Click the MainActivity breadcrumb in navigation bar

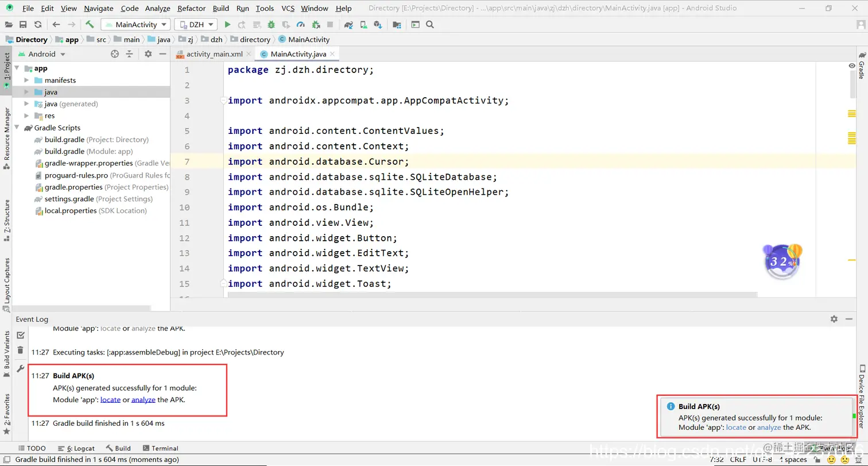(x=304, y=40)
